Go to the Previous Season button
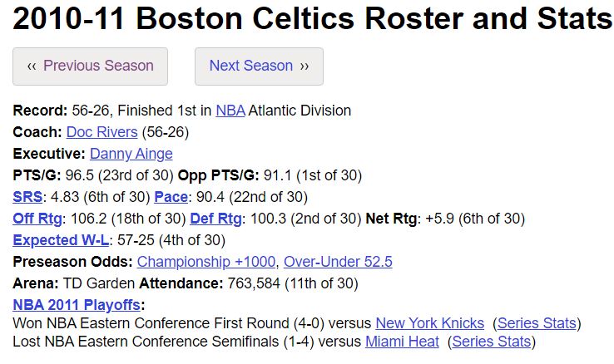This screenshot has width=614, height=364. [90, 66]
